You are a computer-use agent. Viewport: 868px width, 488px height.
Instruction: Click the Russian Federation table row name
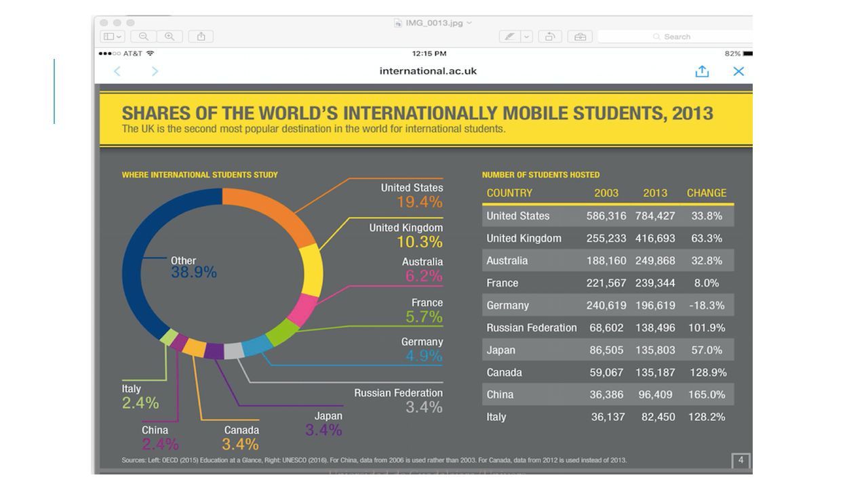point(532,328)
